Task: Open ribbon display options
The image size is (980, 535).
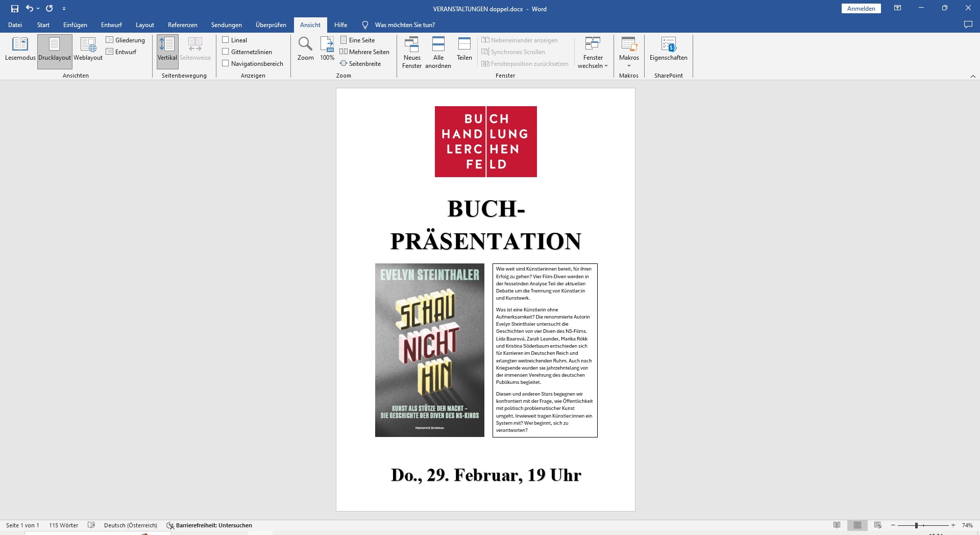Action: pyautogui.click(x=897, y=8)
